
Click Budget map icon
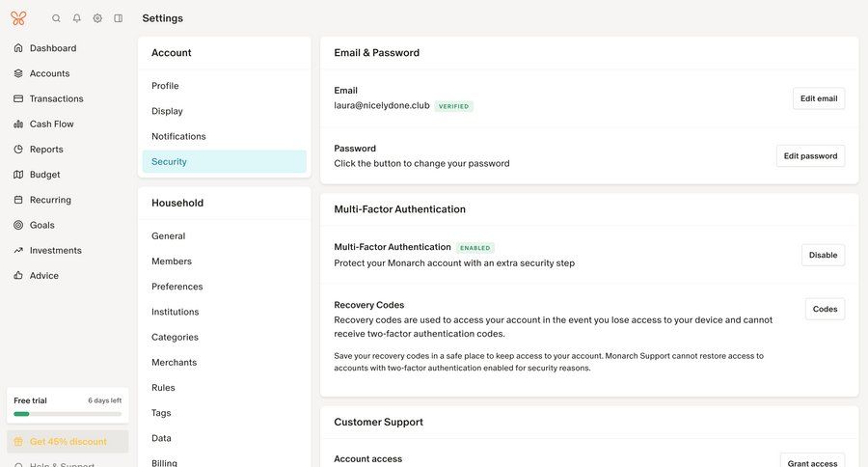[x=18, y=175]
